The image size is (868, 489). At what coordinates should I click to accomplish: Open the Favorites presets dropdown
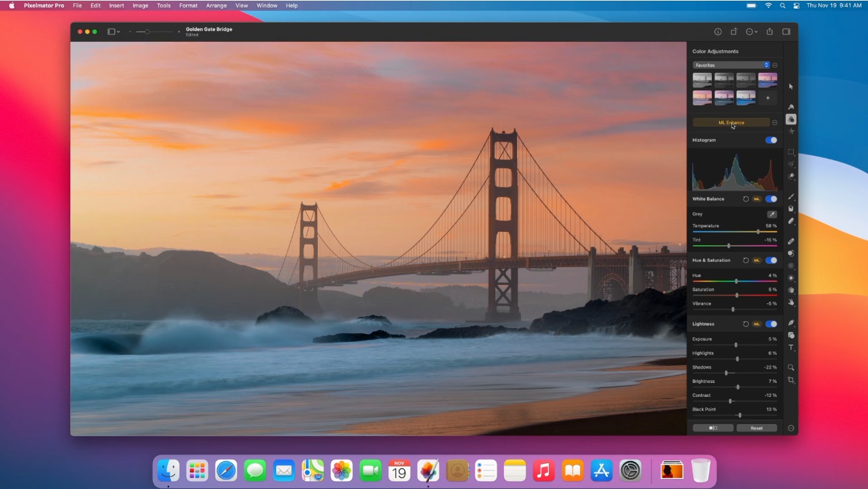[x=731, y=65]
